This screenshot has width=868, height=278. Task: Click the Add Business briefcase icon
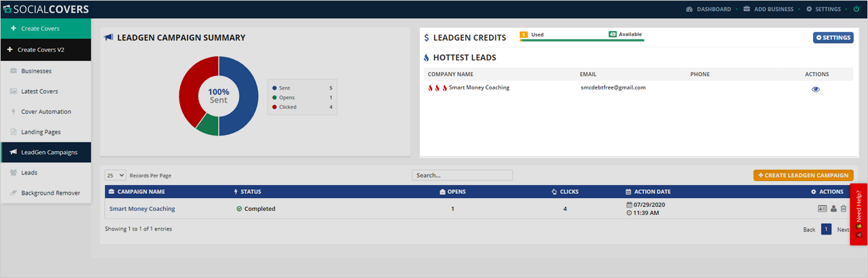point(747,9)
